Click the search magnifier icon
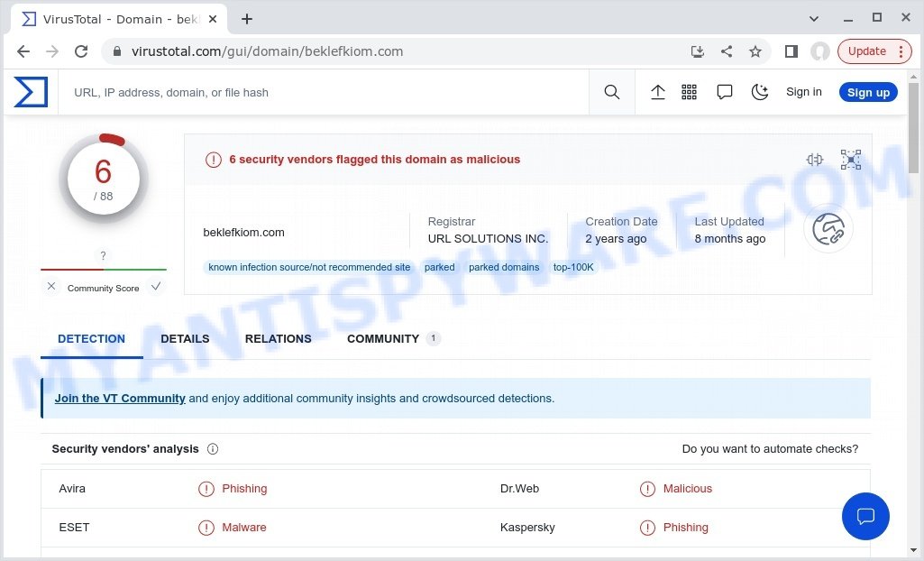Image resolution: width=924 pixels, height=561 pixels. coord(612,92)
